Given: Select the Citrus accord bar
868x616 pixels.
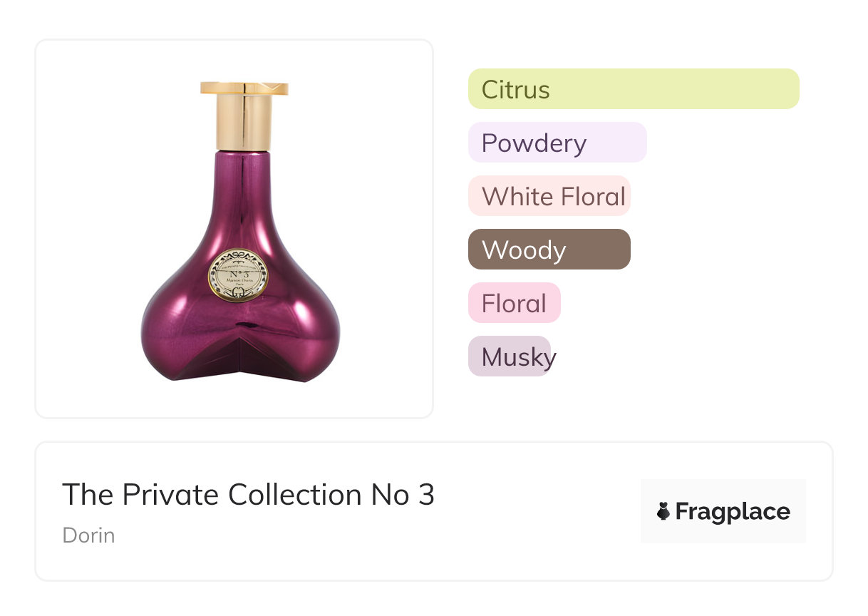Looking at the screenshot, I should click(x=633, y=89).
